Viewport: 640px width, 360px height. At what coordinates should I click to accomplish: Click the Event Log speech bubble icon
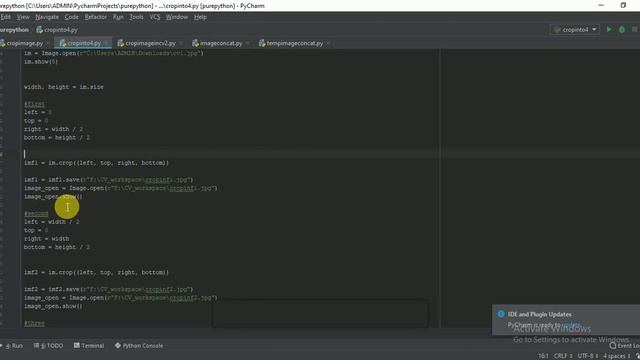613,346
